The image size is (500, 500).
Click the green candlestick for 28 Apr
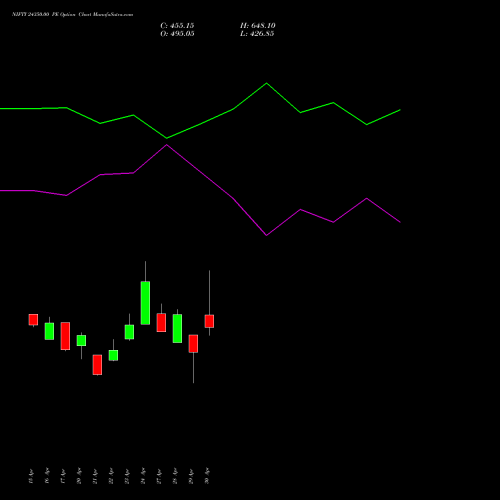(x=177, y=328)
